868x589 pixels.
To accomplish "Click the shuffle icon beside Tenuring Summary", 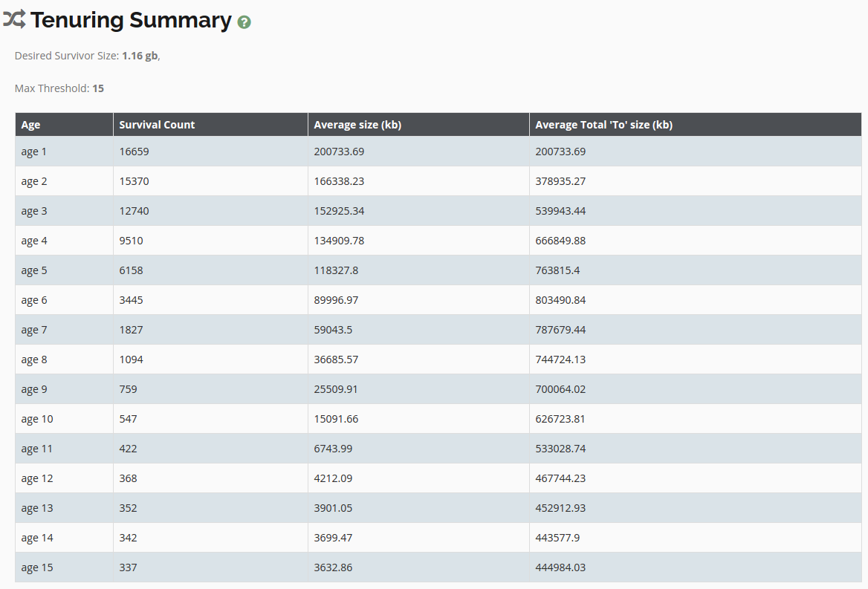I will tap(14, 19).
